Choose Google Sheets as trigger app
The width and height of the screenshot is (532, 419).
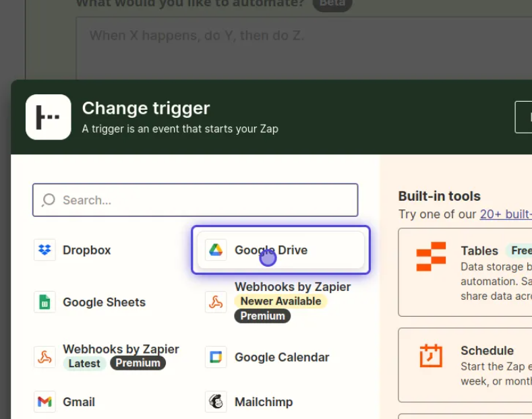coord(104,302)
